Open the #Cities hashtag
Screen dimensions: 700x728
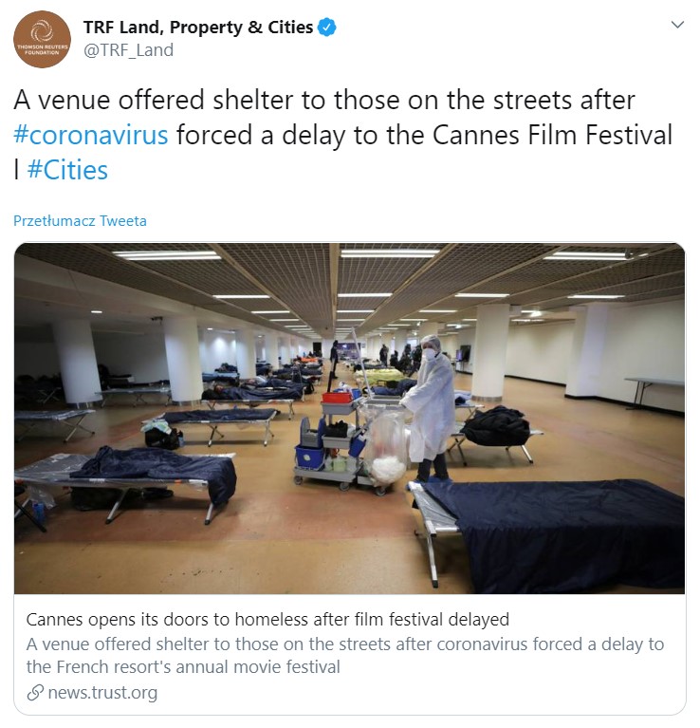click(x=67, y=170)
